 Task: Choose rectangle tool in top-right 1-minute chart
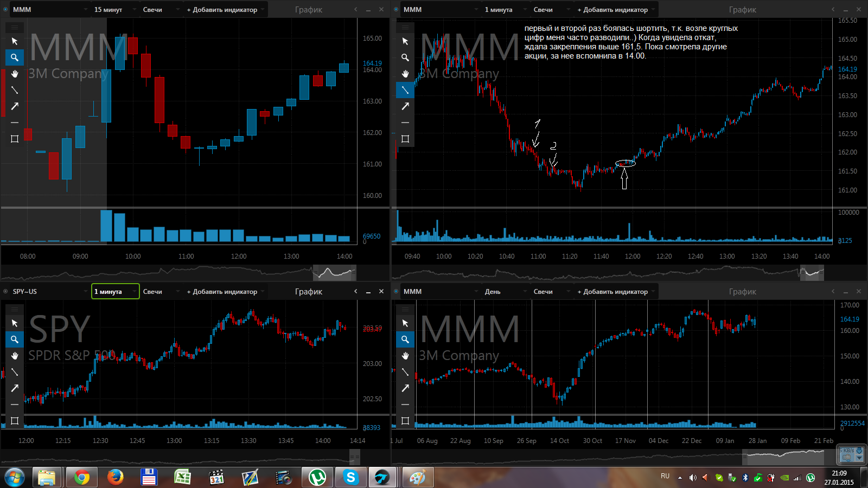tap(405, 139)
